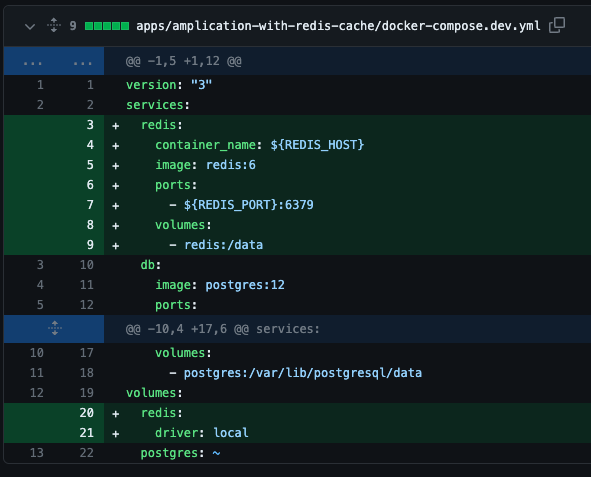The width and height of the screenshot is (591, 477).
Task: Click plus marker on added line 3
Action: coord(116,125)
